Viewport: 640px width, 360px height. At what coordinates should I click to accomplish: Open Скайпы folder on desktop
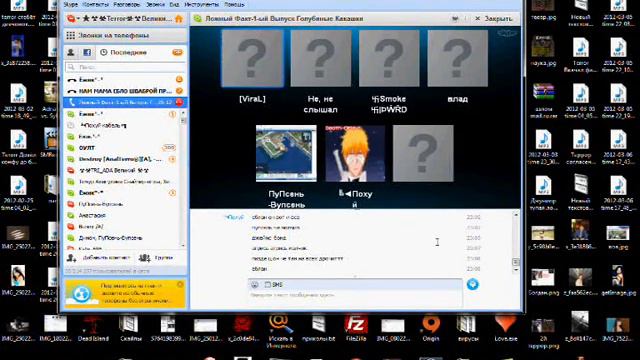pos(131,328)
